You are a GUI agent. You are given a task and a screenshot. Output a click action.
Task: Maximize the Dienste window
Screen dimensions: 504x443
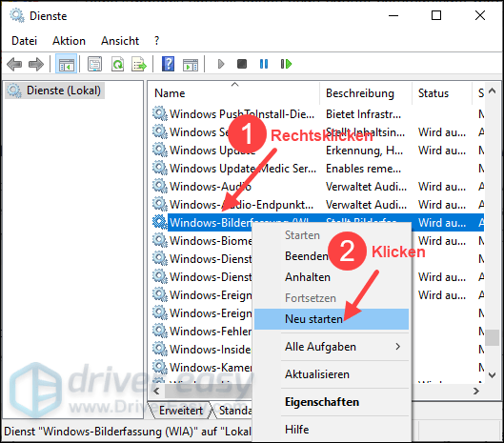click(x=436, y=15)
